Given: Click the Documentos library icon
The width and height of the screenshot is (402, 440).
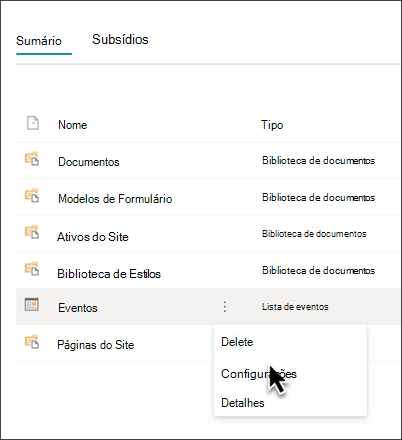Looking at the screenshot, I should point(32,159).
